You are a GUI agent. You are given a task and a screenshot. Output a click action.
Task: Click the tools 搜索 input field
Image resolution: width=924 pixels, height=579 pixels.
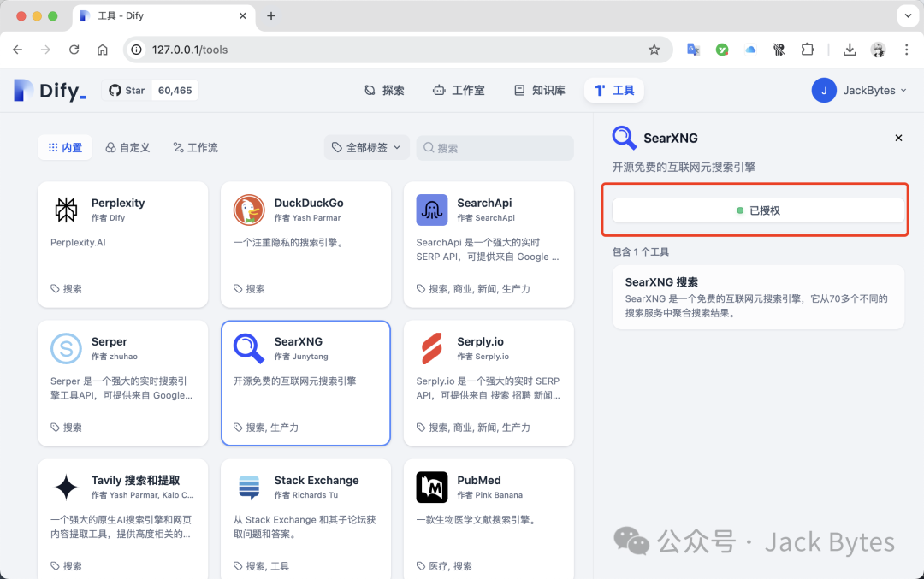(x=495, y=148)
